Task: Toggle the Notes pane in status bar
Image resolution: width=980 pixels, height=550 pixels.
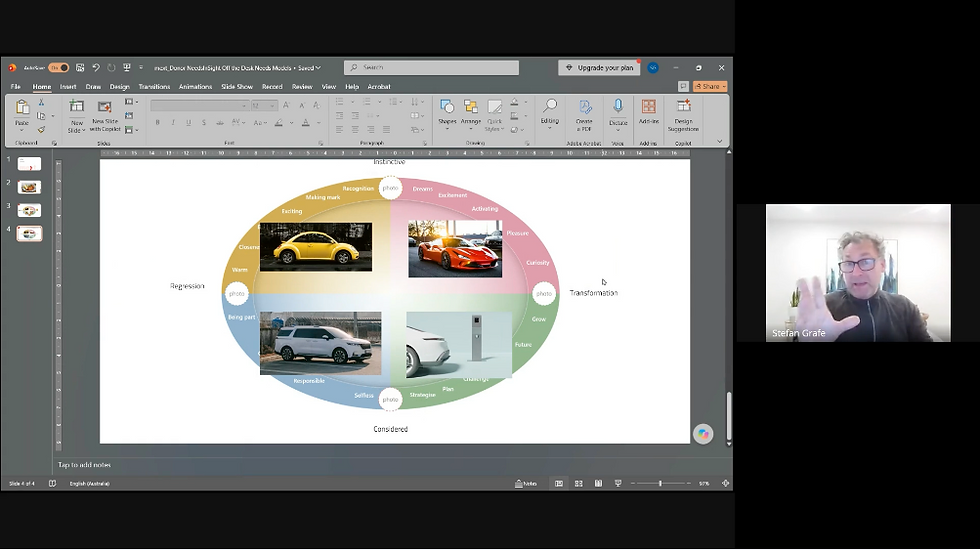Action: (x=526, y=483)
